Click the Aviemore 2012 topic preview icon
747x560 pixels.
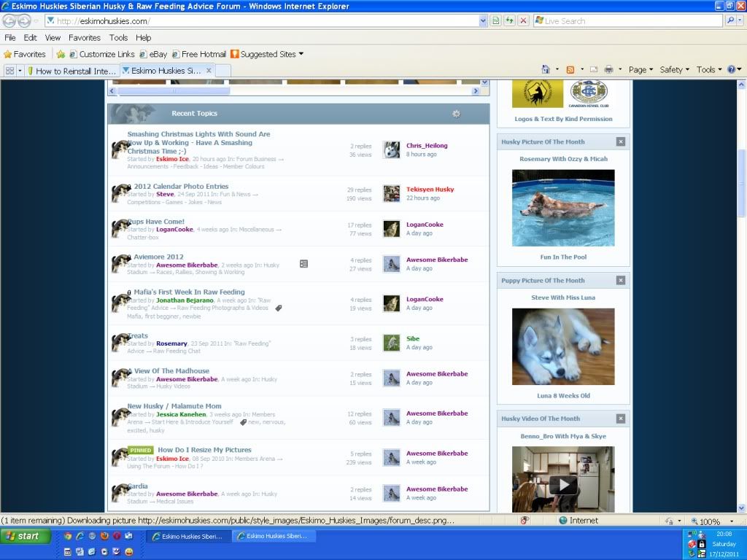[303, 263]
